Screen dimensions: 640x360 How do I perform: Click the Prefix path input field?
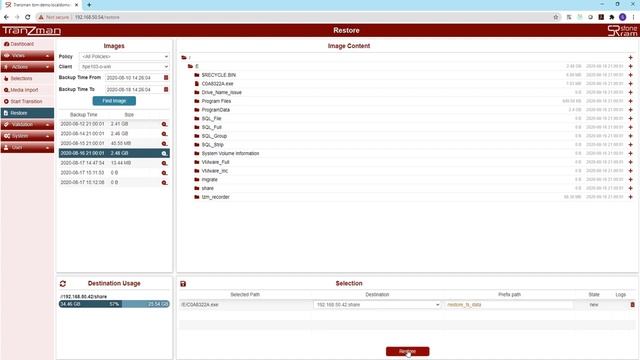coord(509,304)
